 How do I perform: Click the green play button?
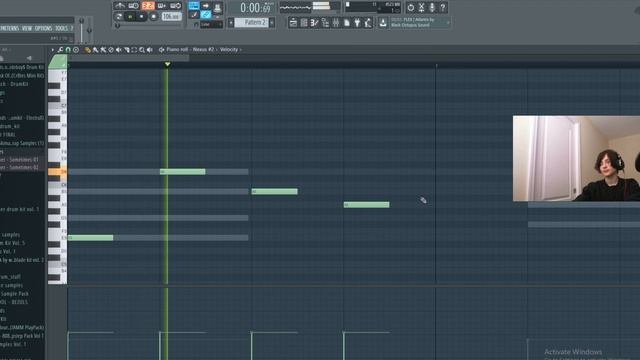pos(130,17)
